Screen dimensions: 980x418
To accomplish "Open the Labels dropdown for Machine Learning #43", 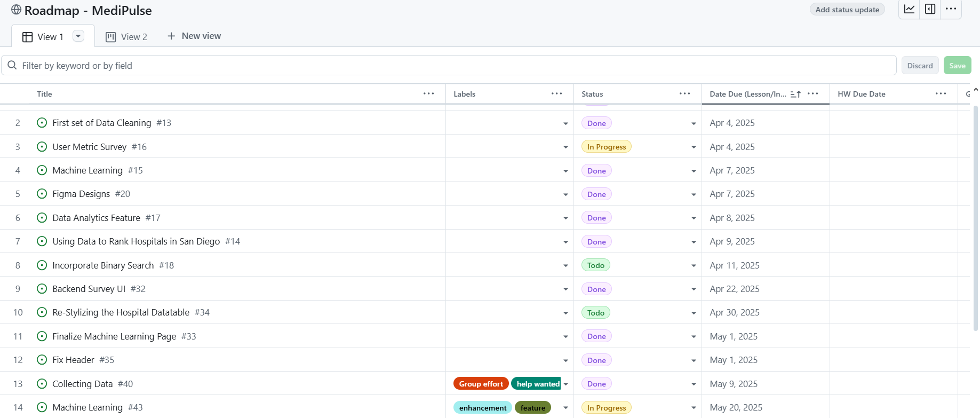I will click(565, 408).
